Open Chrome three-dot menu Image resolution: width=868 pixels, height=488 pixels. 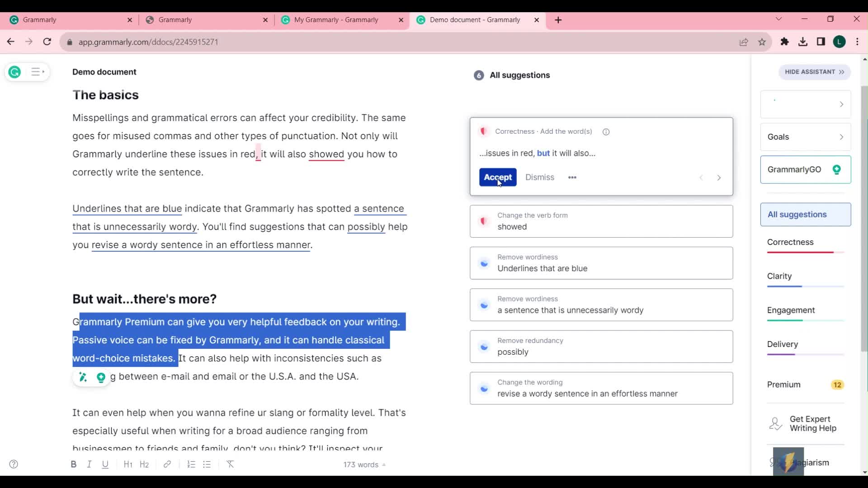[x=858, y=42]
